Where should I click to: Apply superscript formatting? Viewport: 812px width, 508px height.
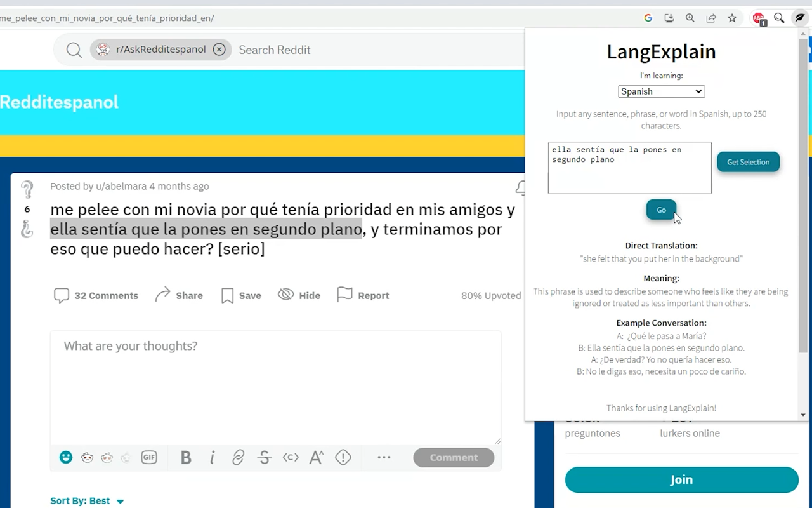coord(316,457)
